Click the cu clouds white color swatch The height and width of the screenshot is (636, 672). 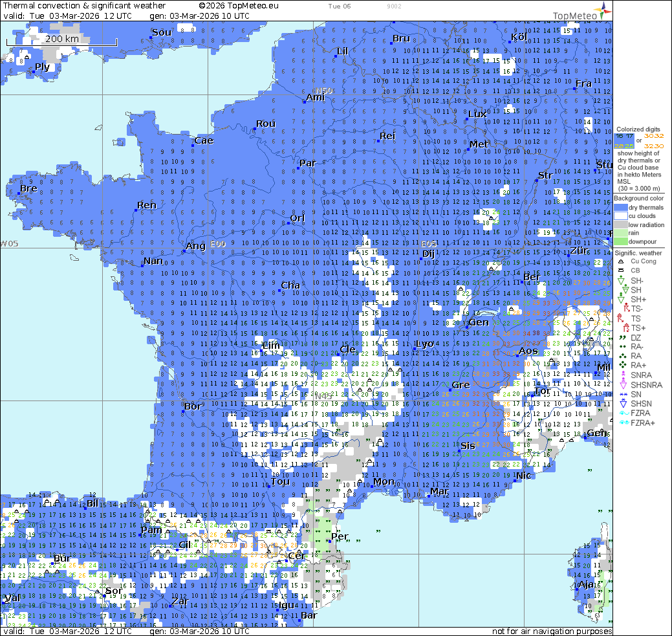tap(620, 216)
